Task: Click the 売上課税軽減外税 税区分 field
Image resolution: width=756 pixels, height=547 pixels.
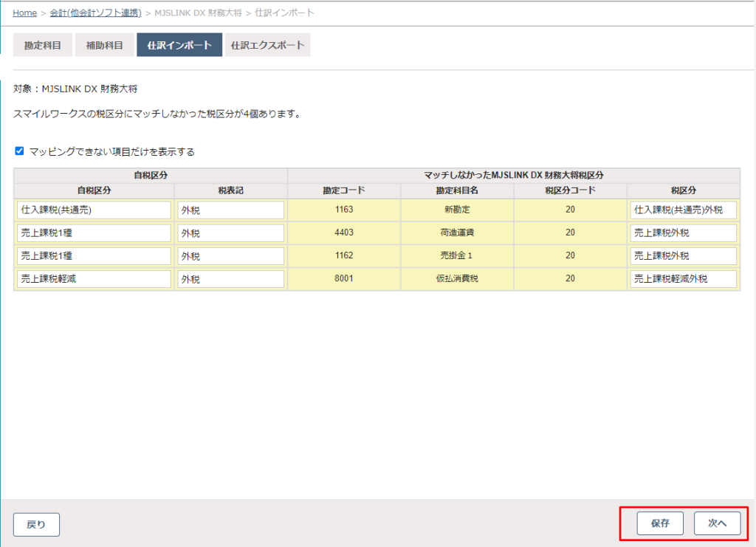Action: [683, 279]
